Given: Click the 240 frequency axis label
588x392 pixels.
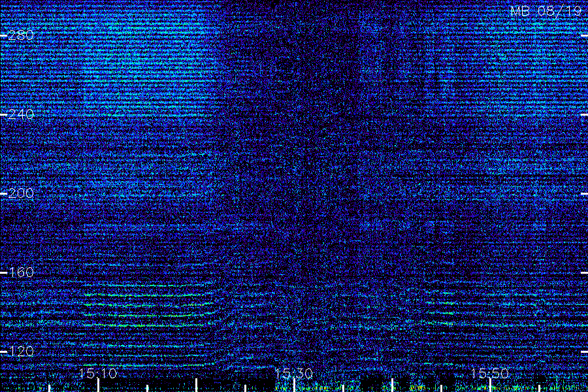Looking at the screenshot, I should tap(21, 114).
